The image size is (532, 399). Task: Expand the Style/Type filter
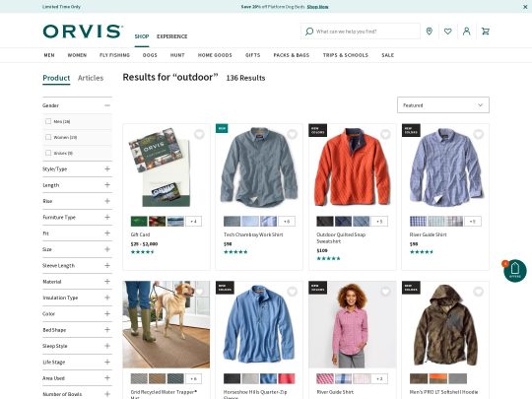107,169
